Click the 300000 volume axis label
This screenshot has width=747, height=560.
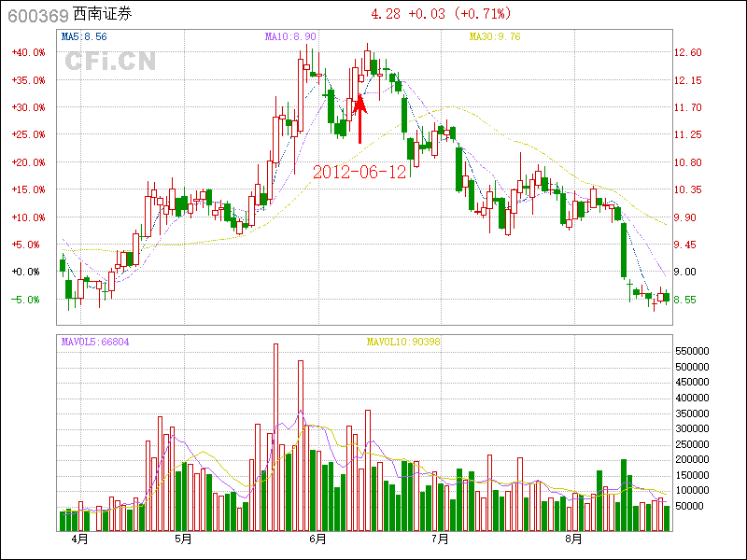(692, 428)
